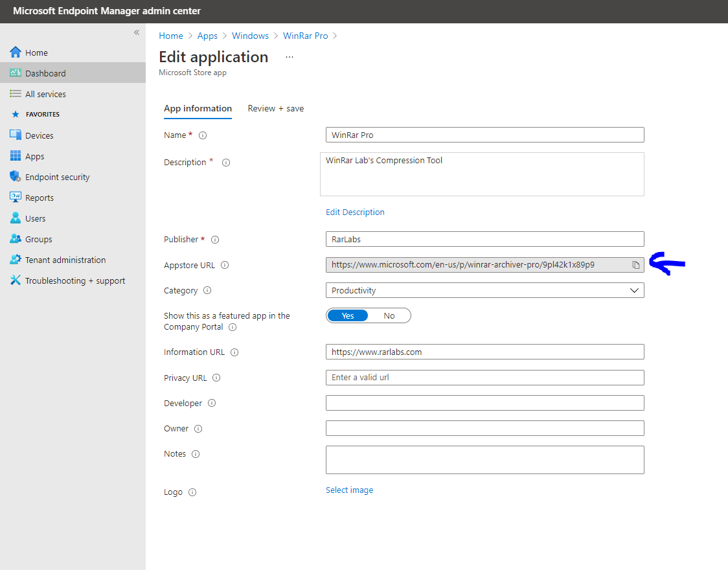
Task: Open Tenant administration in sidebar
Action: [73, 260]
